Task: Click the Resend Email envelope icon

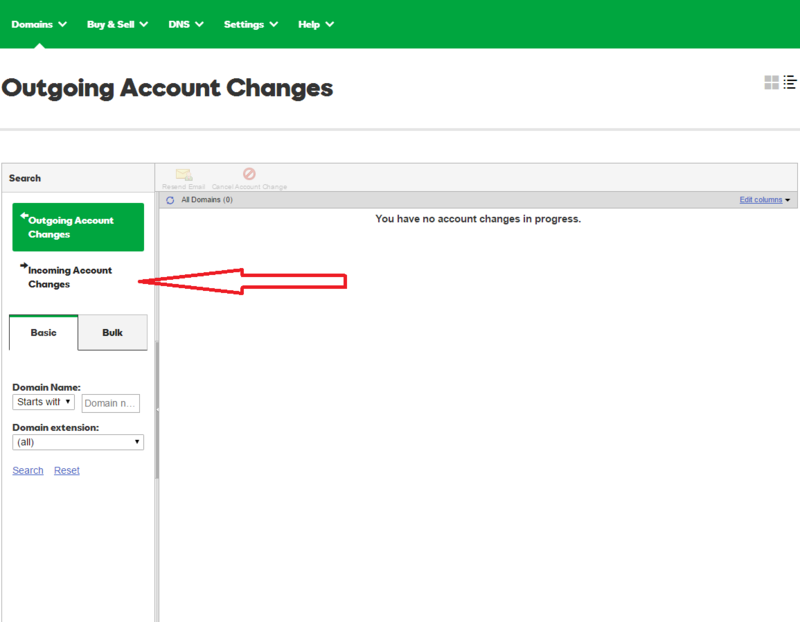Action: (184, 174)
